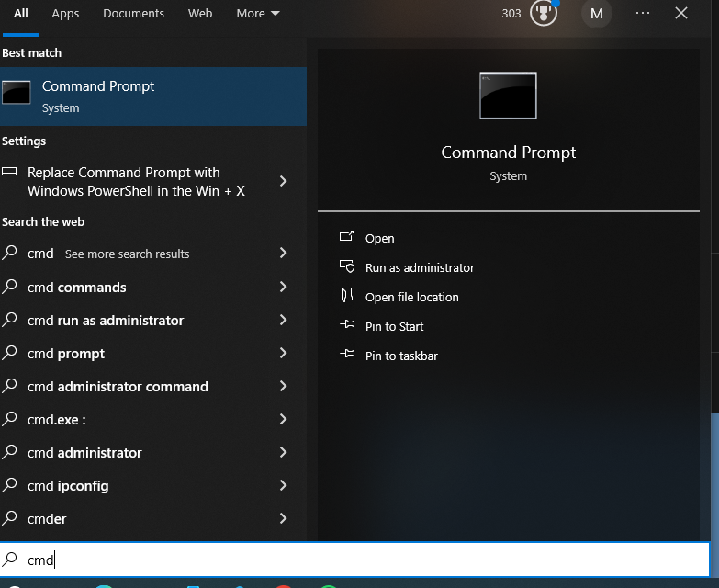Click the magnifier beside 'cmd run as administrator'
Screen dimensions: 719x588
click(9, 320)
